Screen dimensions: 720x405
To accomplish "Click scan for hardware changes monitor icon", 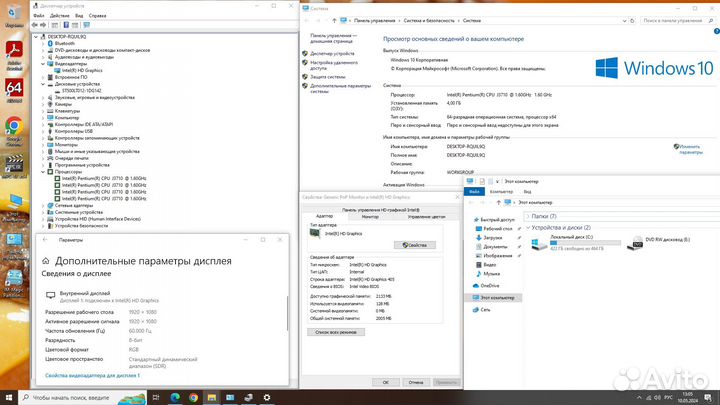I will [87, 25].
